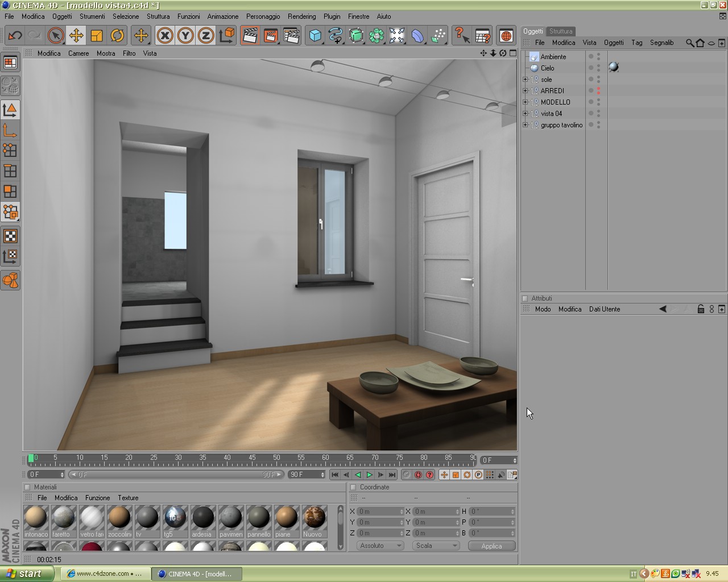Viewport: 728px width, 582px height.
Task: Go to end of animation
Action: [x=392, y=475]
